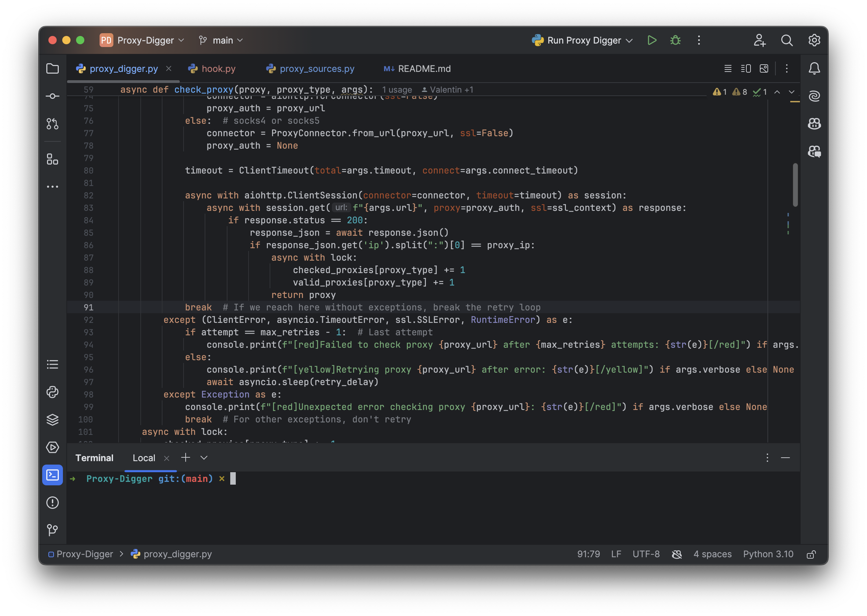Open the Commit tool window
Image resolution: width=867 pixels, height=616 pixels.
click(x=53, y=96)
